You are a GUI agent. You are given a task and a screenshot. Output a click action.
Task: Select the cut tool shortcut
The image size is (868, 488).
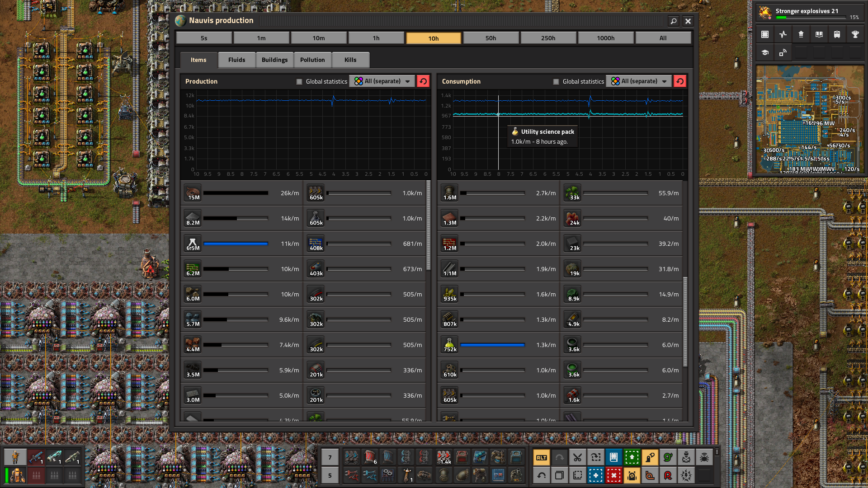coord(578,457)
